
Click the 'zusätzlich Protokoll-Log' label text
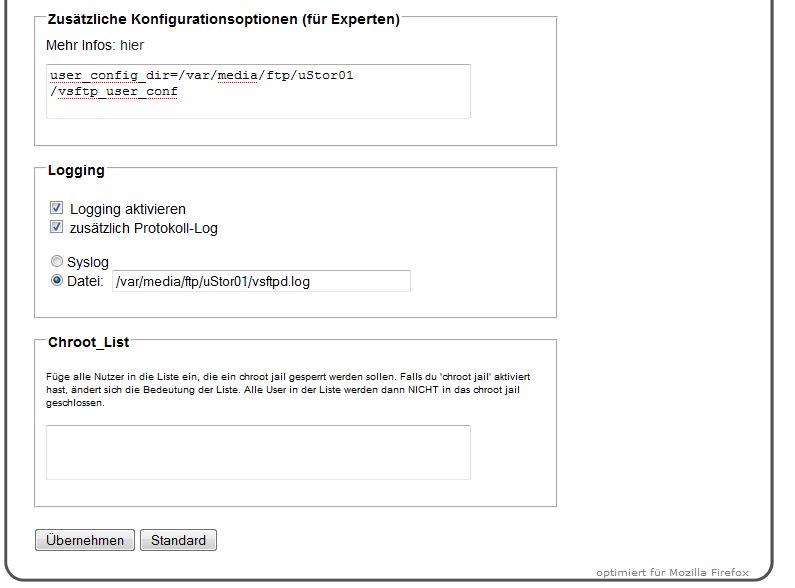143,228
